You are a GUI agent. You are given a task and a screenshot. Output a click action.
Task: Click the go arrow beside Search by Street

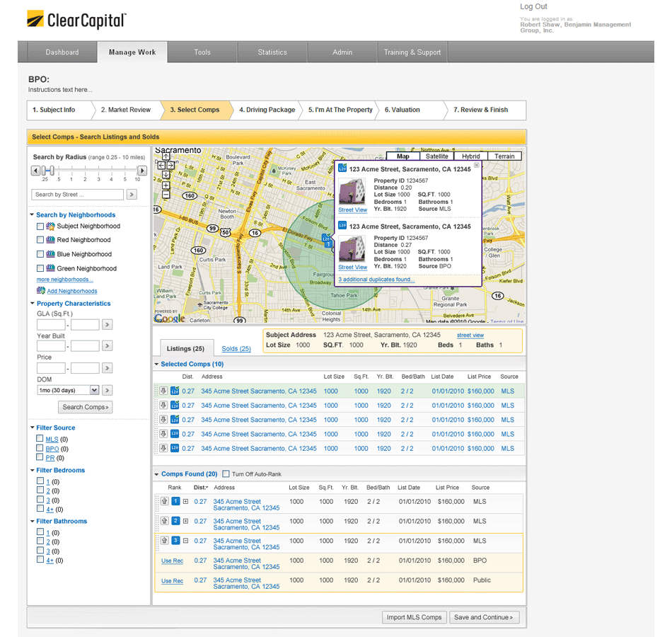[x=132, y=195]
